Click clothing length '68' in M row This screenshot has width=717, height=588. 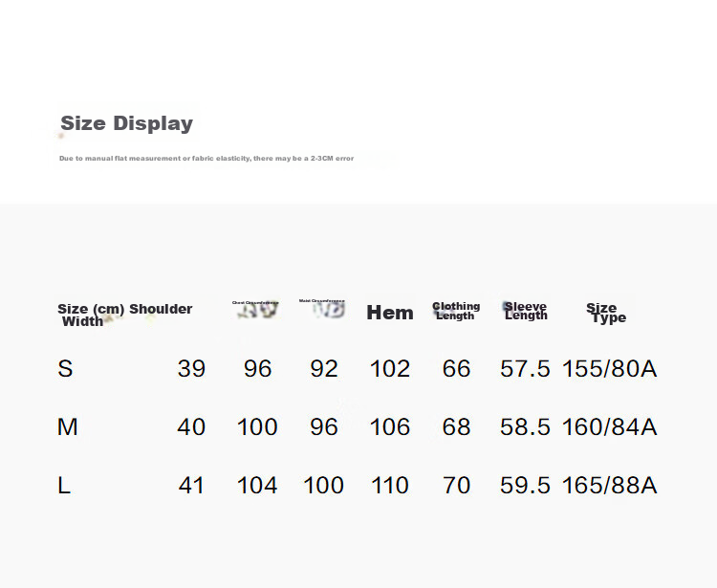[456, 427]
